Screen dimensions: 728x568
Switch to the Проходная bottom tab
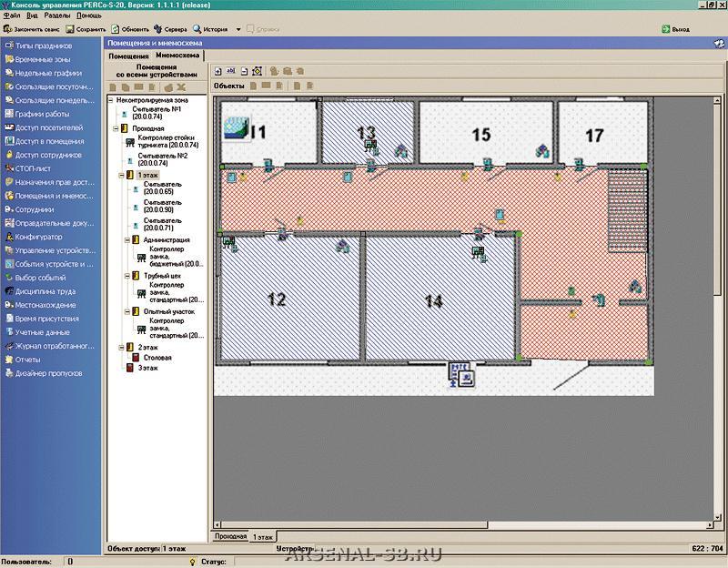230,536
